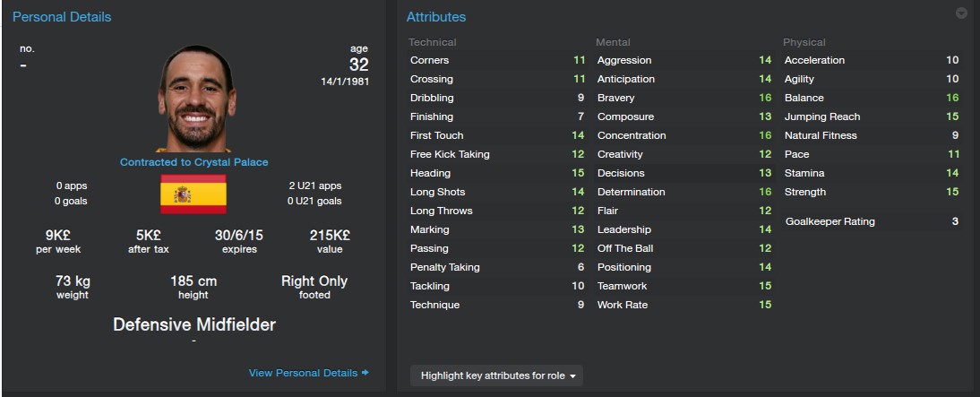Click the Spain flag icon

193,194
